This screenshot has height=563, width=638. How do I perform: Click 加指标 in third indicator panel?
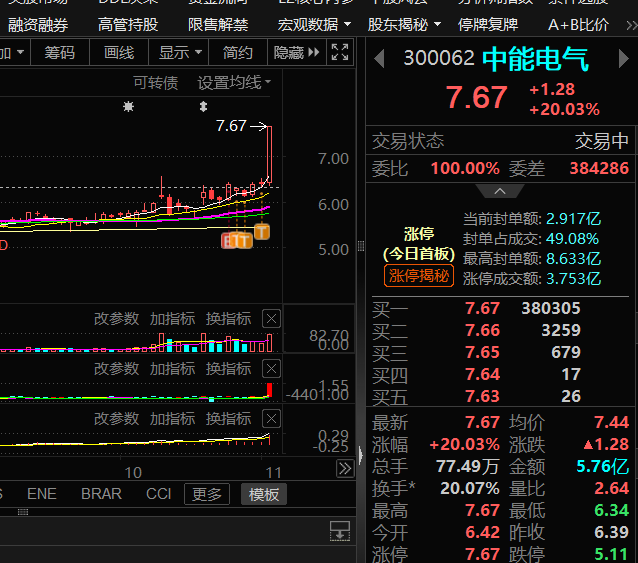172,419
